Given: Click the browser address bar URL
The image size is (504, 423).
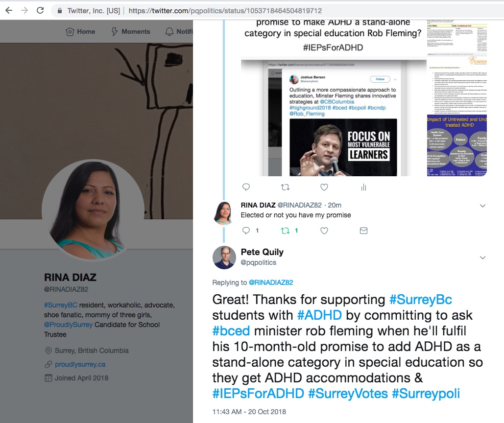Looking at the screenshot, I should (x=225, y=11).
